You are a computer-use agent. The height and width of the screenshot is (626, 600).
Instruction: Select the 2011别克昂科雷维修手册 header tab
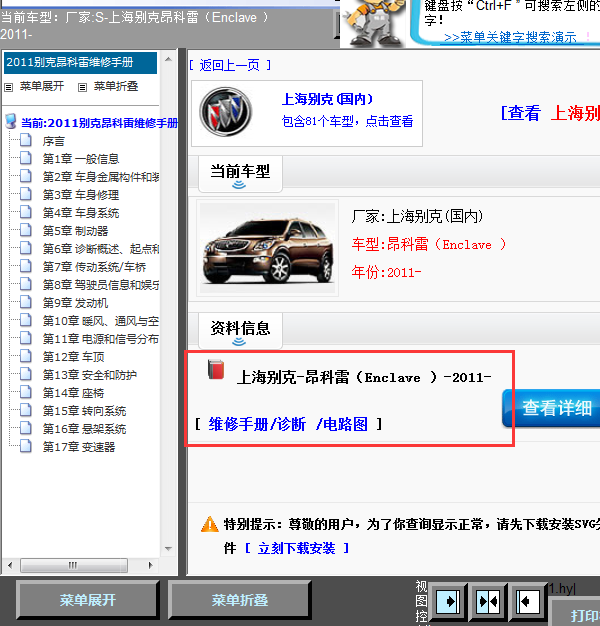(x=80, y=63)
